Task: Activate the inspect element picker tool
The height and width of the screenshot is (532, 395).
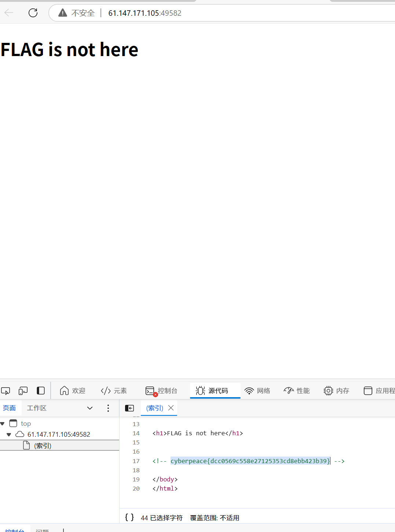Action: point(6,391)
